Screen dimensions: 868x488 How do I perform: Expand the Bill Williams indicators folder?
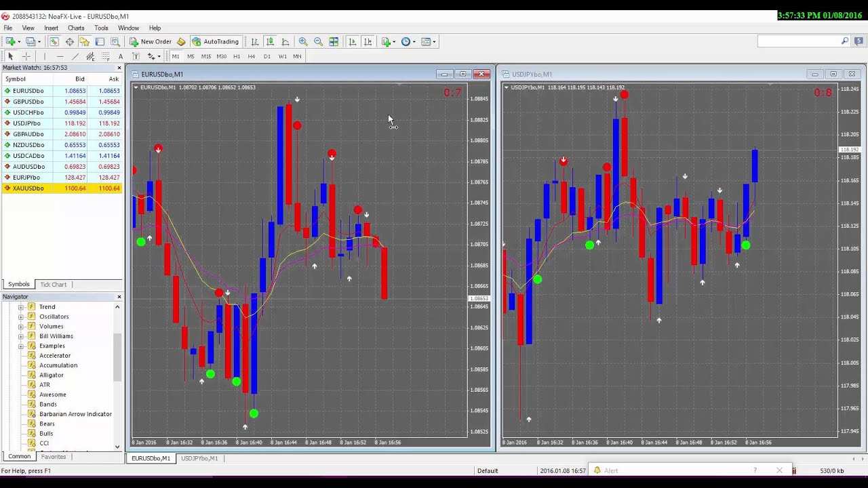(20, 336)
